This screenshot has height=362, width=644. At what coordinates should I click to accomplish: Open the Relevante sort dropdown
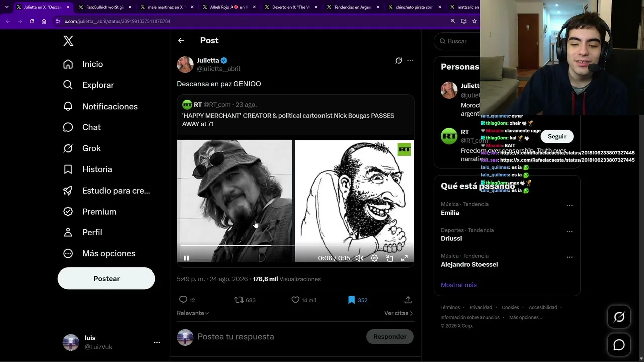click(x=193, y=313)
